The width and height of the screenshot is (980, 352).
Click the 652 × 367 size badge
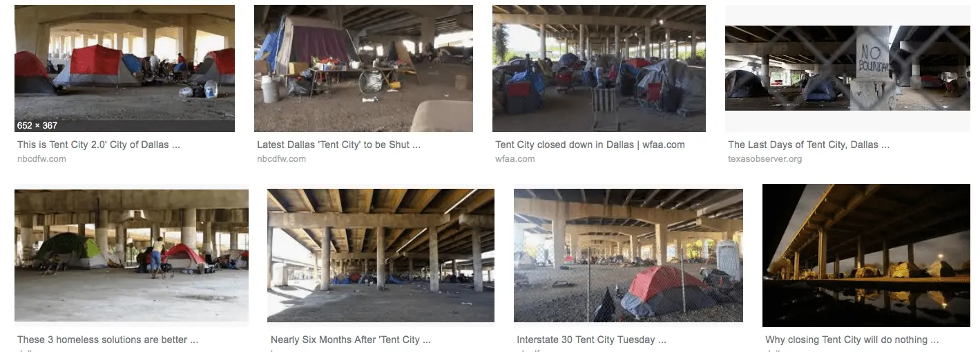37,126
